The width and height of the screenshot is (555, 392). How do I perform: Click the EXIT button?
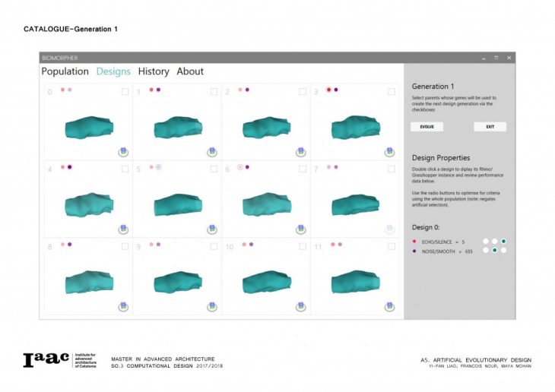coord(490,127)
